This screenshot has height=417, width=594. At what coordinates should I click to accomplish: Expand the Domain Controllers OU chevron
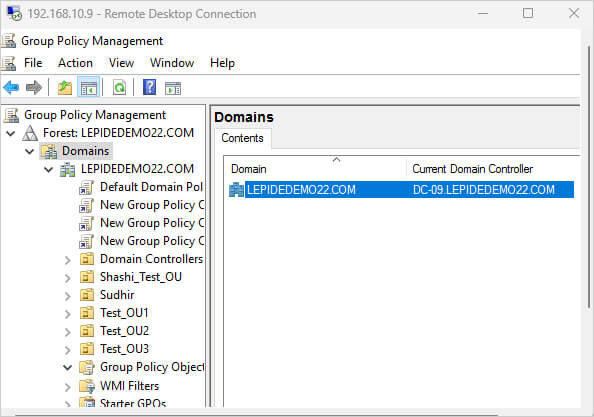coord(67,260)
